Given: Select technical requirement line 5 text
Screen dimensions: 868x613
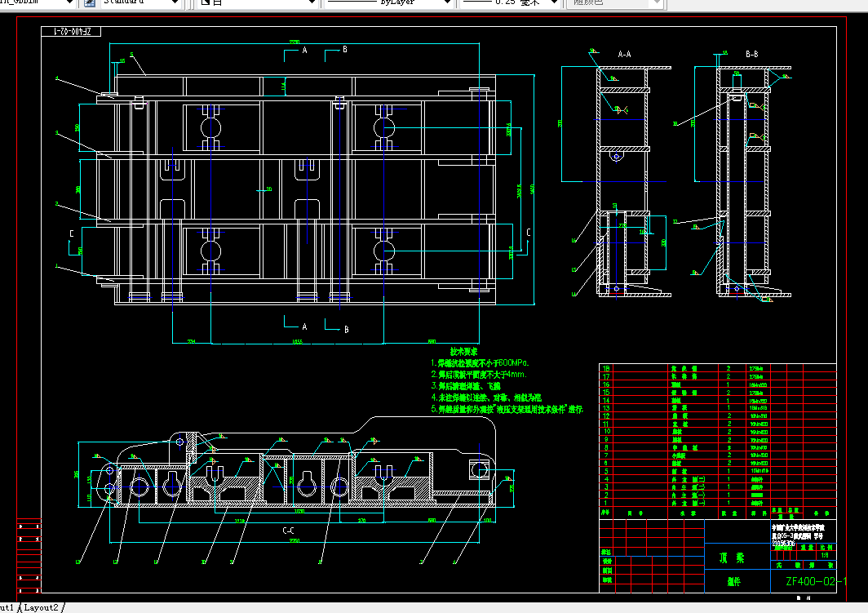Looking at the screenshot, I should (x=507, y=409).
